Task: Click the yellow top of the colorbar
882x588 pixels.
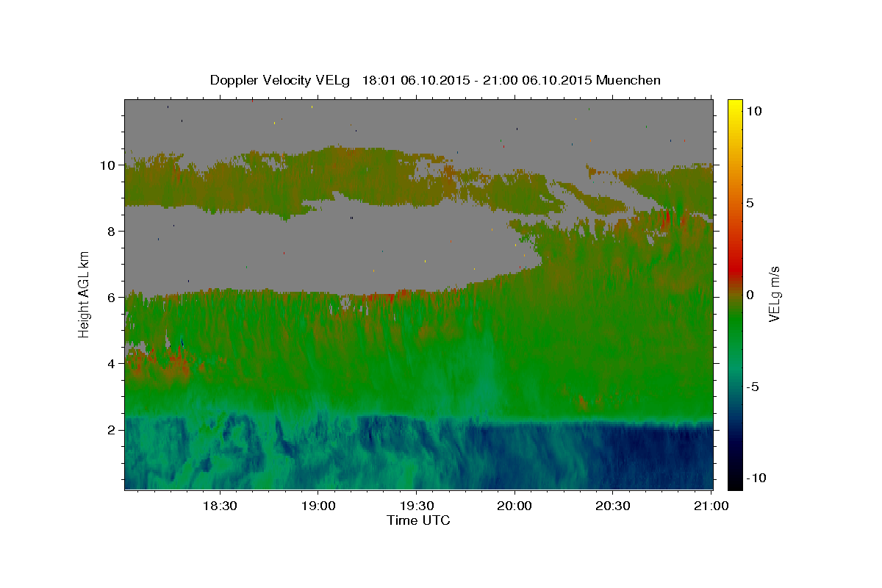Action: coord(734,107)
